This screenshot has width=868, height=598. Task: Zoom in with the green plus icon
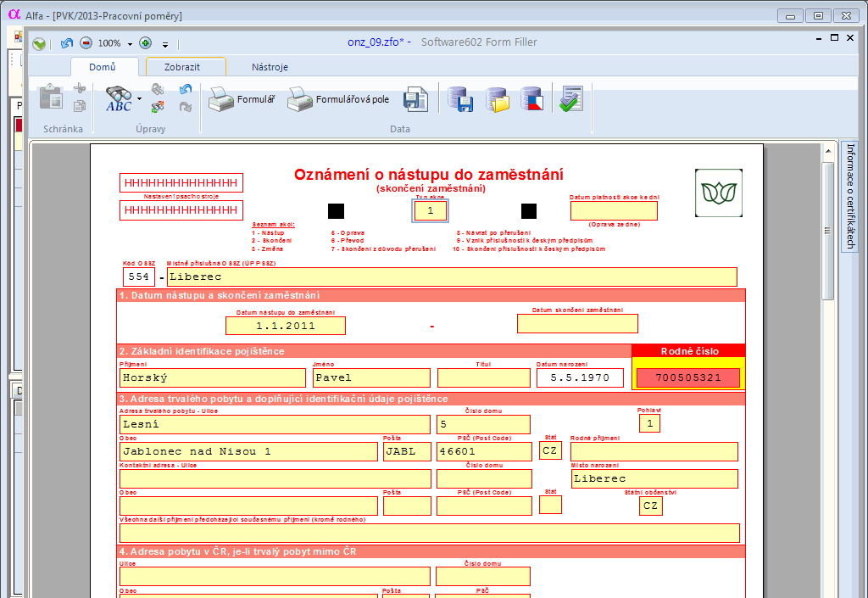pos(146,42)
